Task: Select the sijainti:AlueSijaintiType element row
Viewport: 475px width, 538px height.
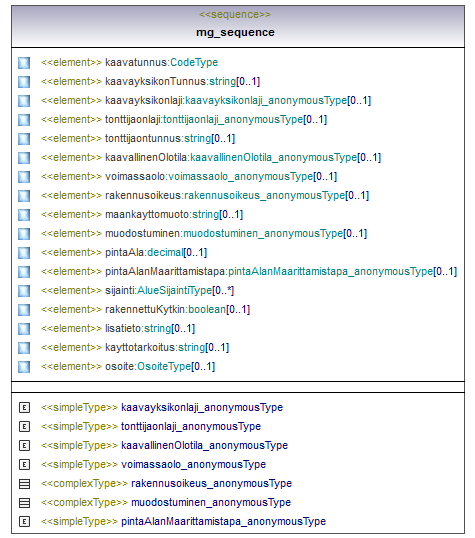Action: [x=137, y=291]
